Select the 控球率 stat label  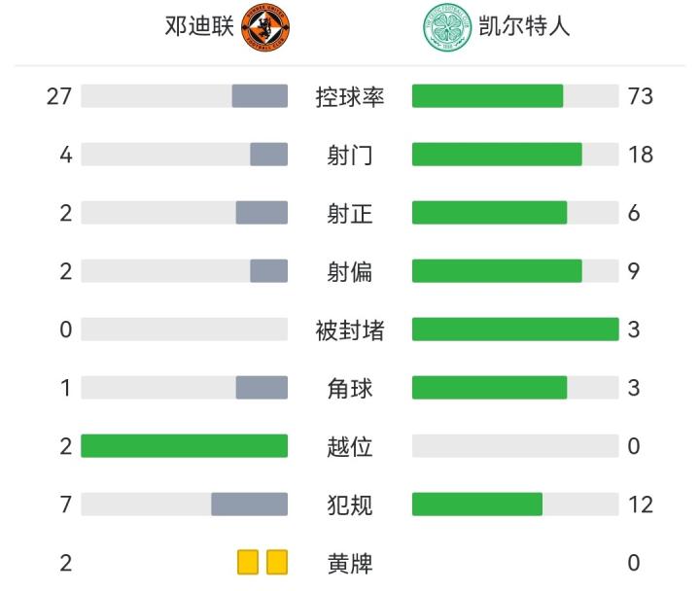[x=350, y=96]
